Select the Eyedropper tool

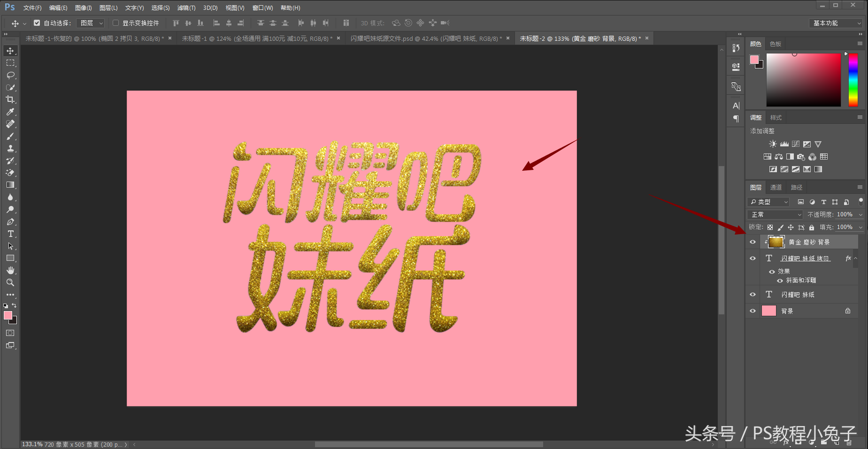pos(10,112)
